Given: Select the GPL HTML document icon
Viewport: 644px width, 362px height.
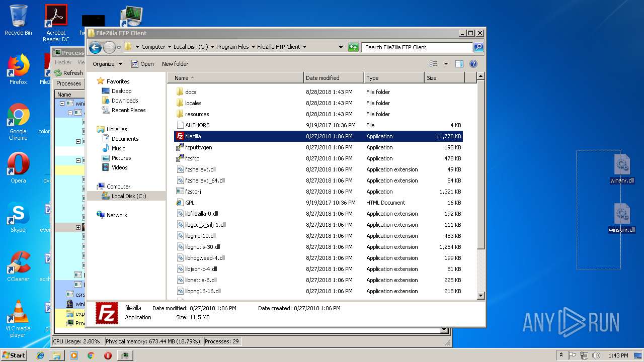Looking at the screenshot, I should 180,203.
